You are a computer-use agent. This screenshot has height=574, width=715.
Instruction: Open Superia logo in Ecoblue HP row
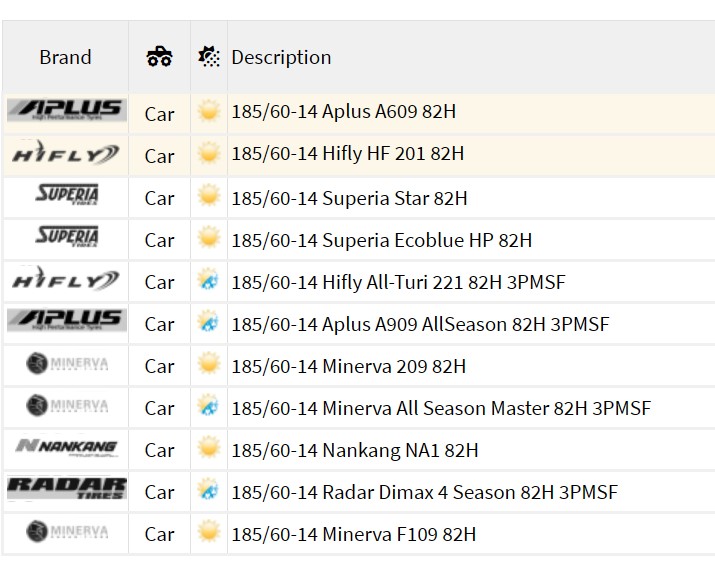coord(67,237)
